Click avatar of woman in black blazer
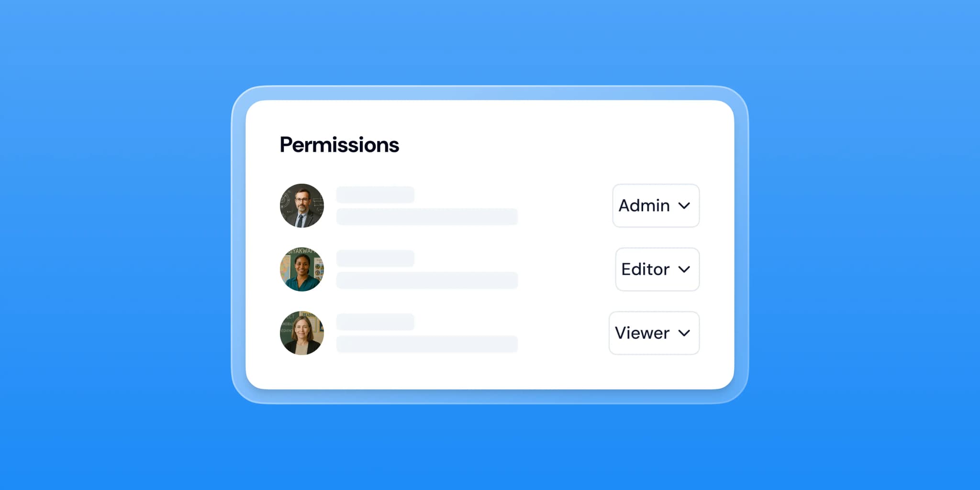This screenshot has width=980, height=490. tap(302, 333)
